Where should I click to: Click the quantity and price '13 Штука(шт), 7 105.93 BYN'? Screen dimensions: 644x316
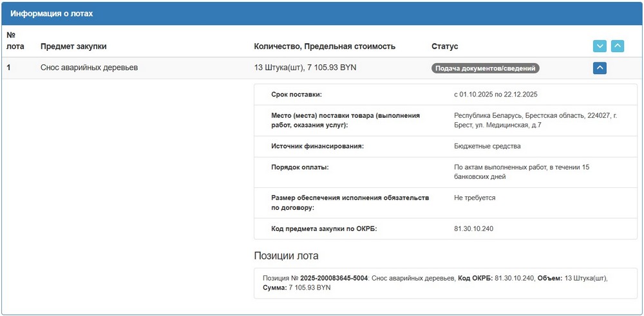(x=306, y=68)
